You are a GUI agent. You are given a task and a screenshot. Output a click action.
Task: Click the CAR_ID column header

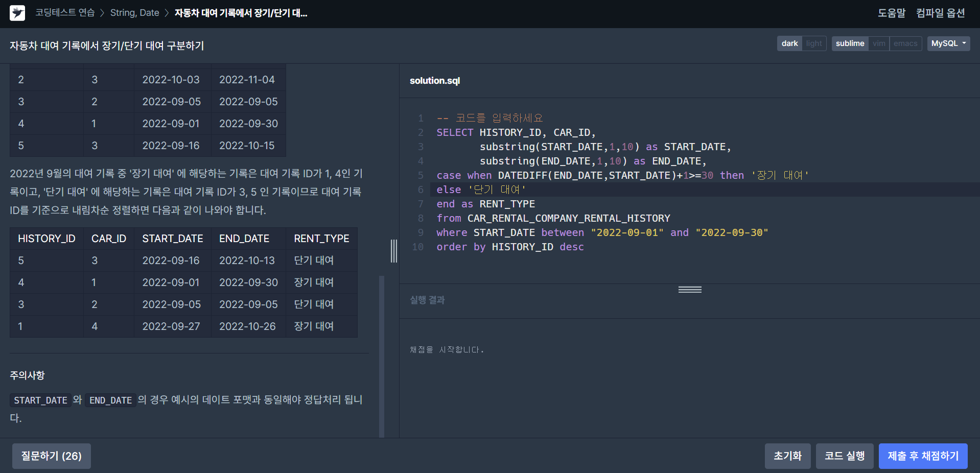(109, 239)
